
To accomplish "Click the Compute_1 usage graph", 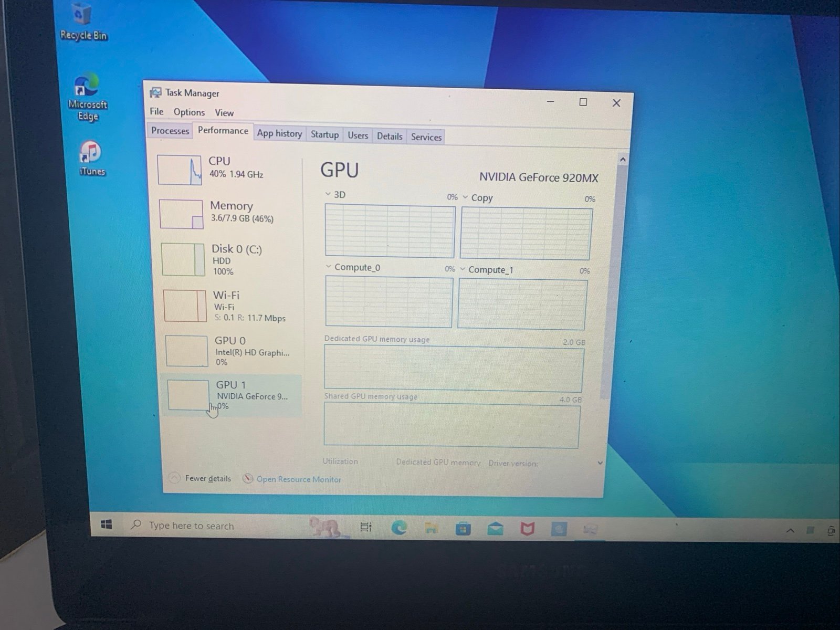I will click(522, 304).
